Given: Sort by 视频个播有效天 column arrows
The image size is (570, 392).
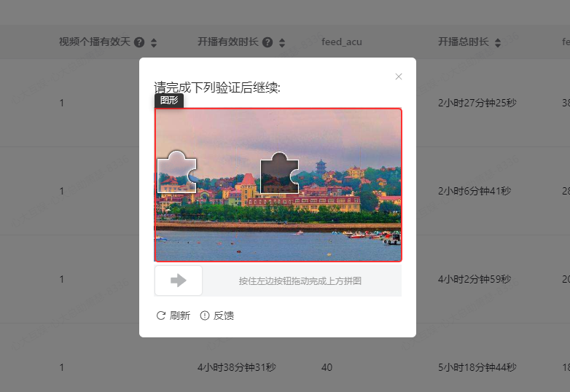Looking at the screenshot, I should 154,43.
